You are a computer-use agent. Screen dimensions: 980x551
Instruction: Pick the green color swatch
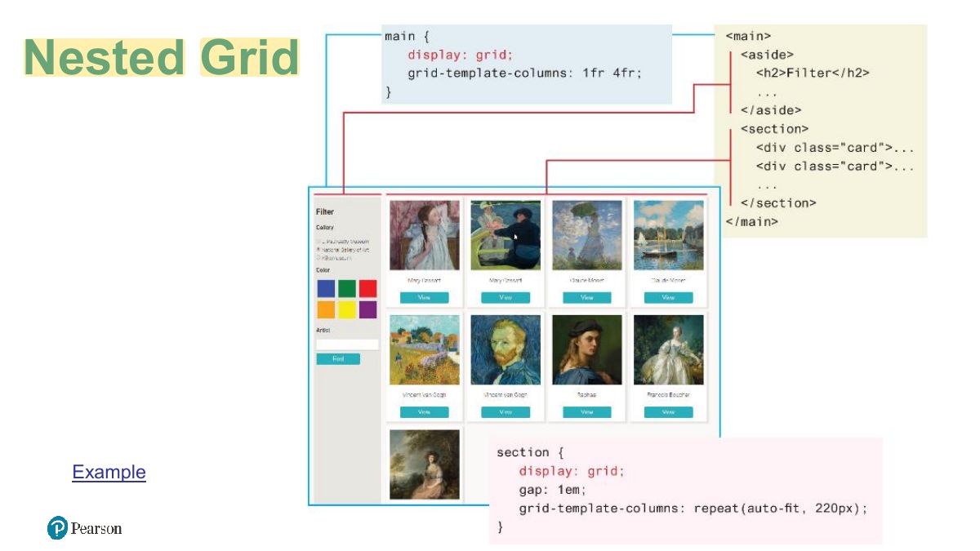click(347, 288)
